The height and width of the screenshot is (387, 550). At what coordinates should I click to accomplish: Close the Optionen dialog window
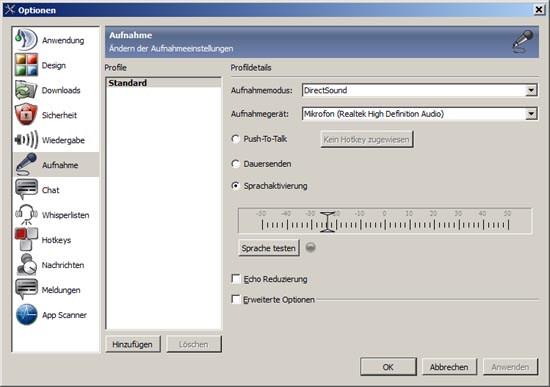pos(539,9)
